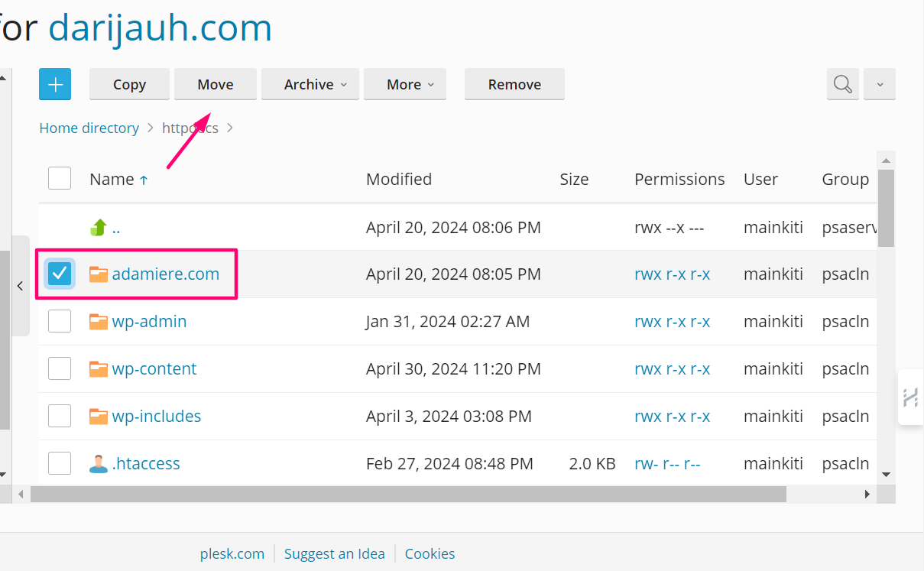Screen dimensions: 924x571
Task: Open search with the magnifier icon
Action: tap(842, 84)
